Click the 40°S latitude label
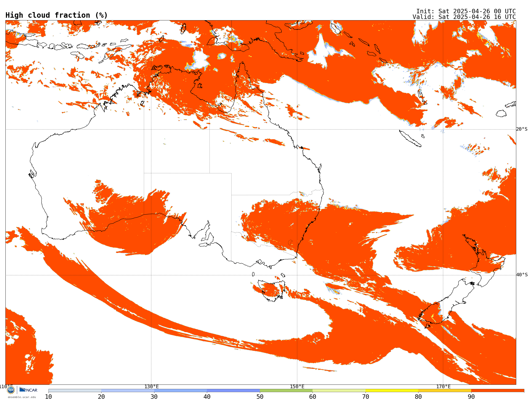This screenshot has height=400, width=532. point(522,275)
